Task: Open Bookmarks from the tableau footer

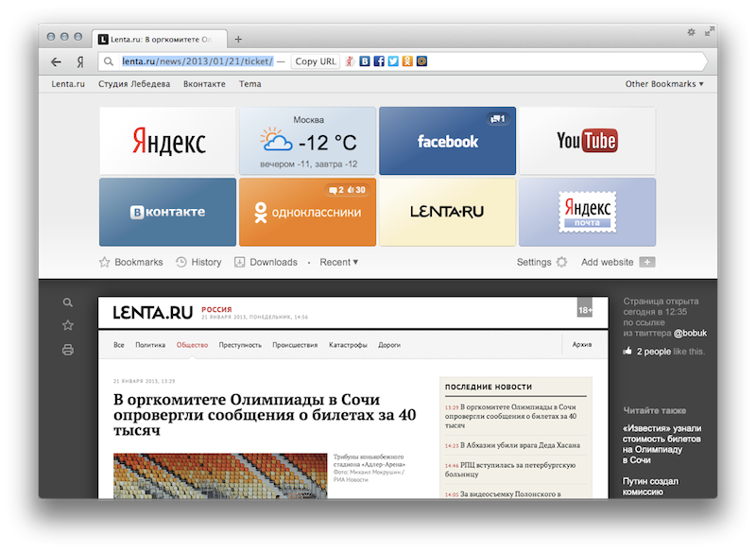Action: [x=131, y=262]
